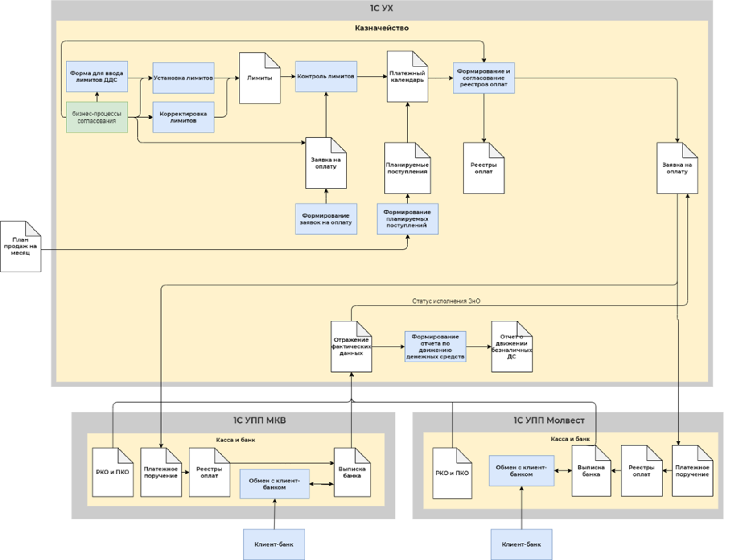749x560 pixels.
Task: Click the Клиент-банк block below 1С УПП МКВ
Action: (x=274, y=544)
